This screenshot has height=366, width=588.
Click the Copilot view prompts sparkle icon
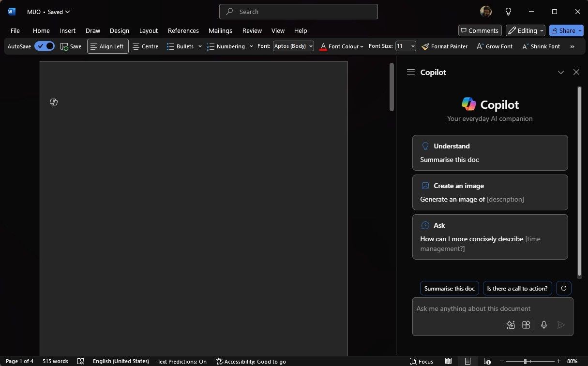click(511, 325)
